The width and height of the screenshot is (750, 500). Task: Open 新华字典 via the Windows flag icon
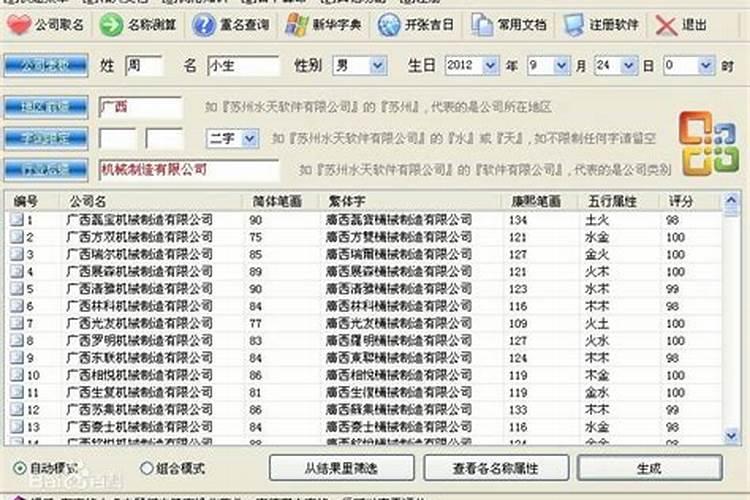(x=297, y=25)
